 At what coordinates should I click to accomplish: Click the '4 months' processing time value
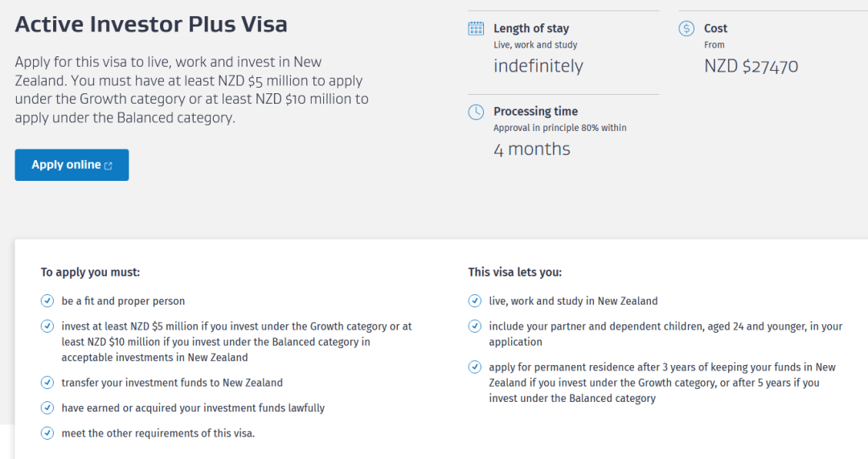[531, 150]
